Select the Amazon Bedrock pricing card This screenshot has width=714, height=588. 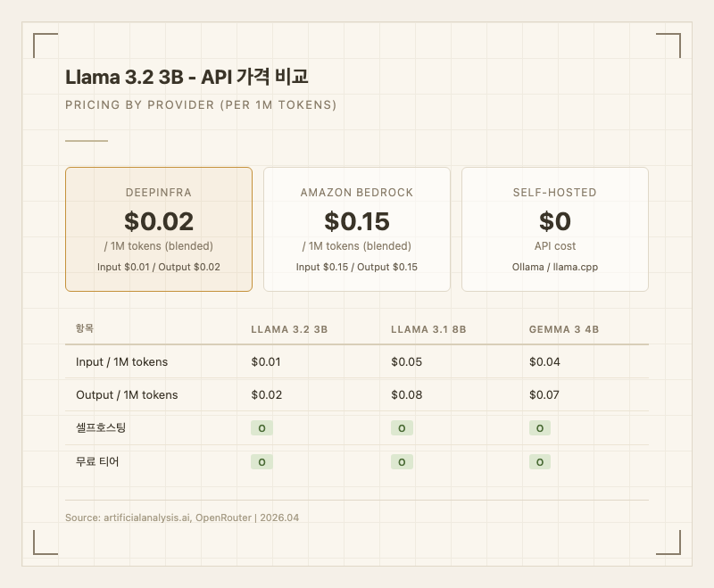point(357,229)
